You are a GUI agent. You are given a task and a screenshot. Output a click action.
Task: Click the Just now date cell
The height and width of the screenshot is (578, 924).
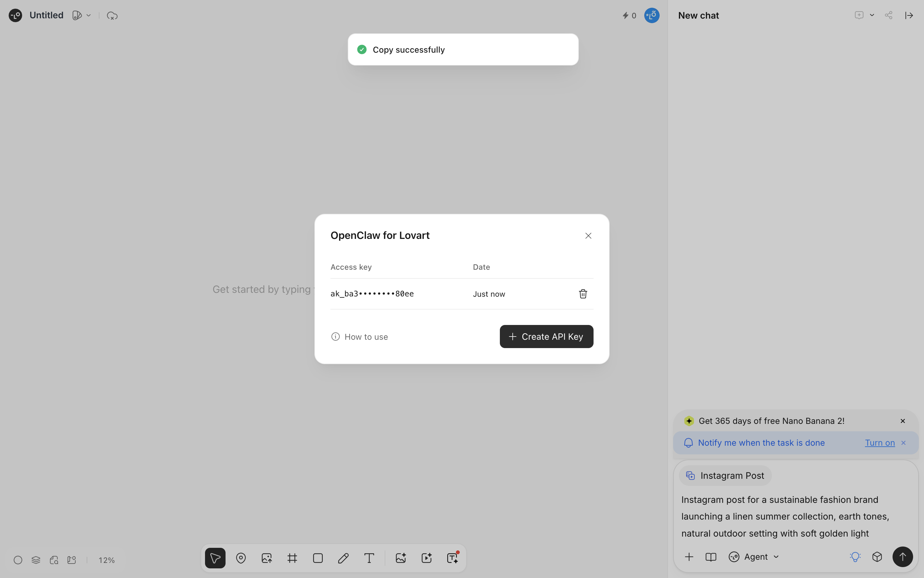[489, 294]
